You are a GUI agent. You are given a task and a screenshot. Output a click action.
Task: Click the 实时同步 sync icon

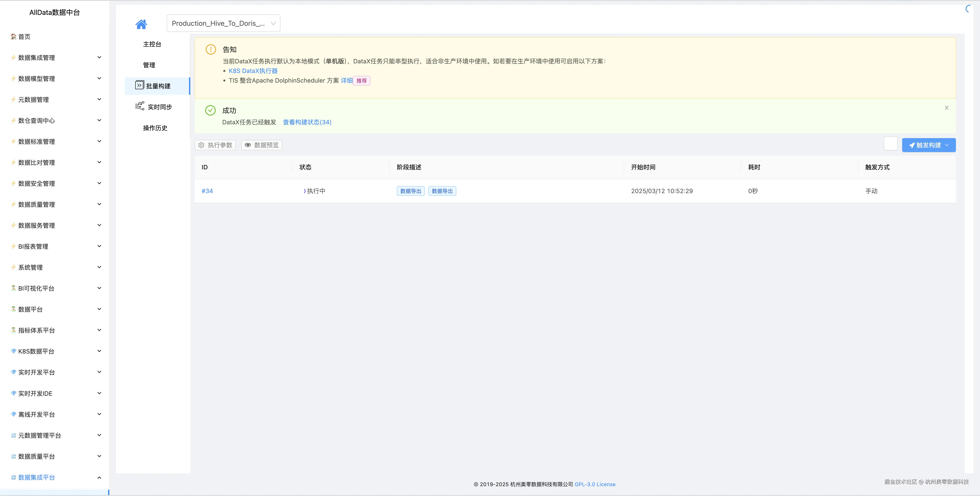pyautogui.click(x=139, y=106)
